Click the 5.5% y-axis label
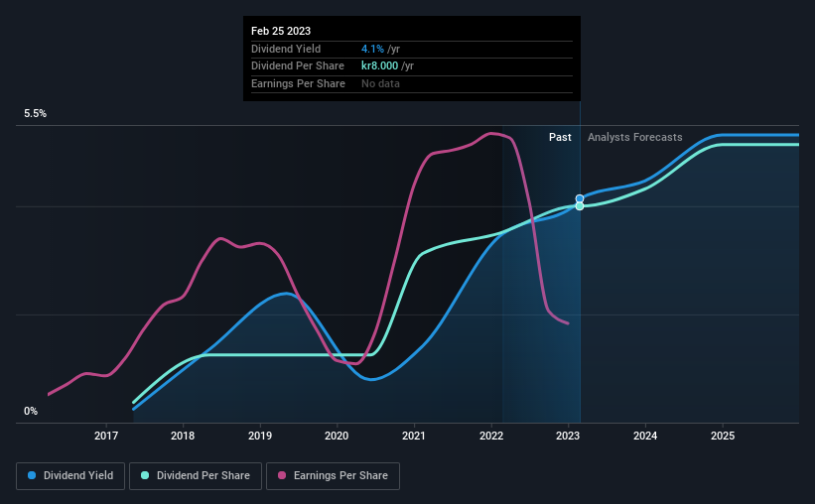Screen dimensions: 815x504 [36, 114]
